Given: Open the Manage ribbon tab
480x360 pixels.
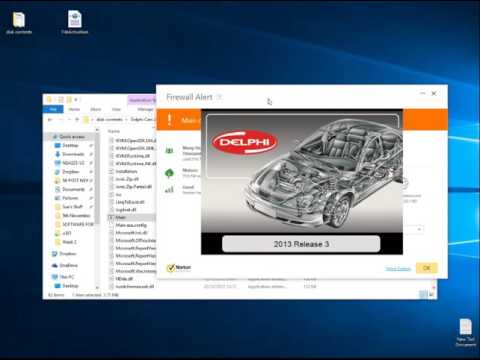Looking at the screenshot, I should [x=145, y=109].
